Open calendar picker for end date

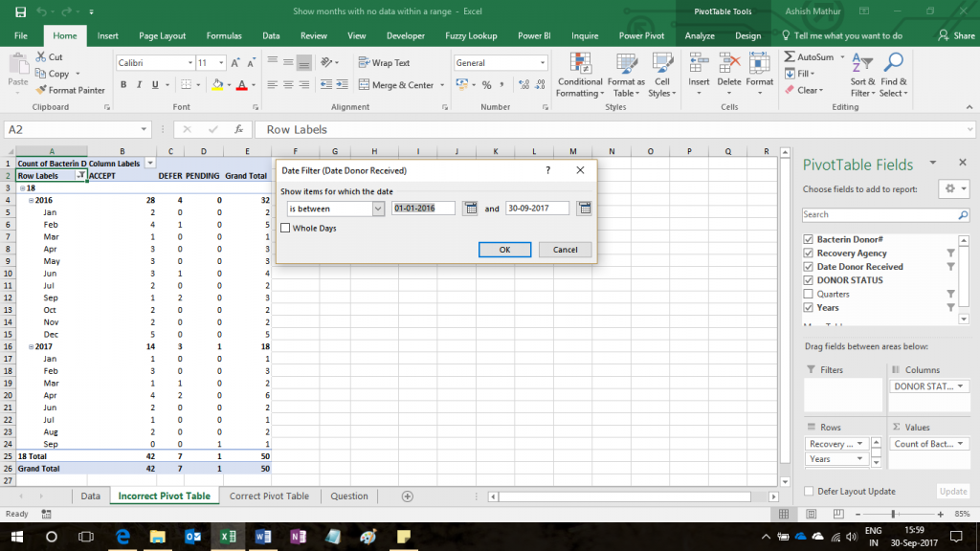[x=585, y=208]
